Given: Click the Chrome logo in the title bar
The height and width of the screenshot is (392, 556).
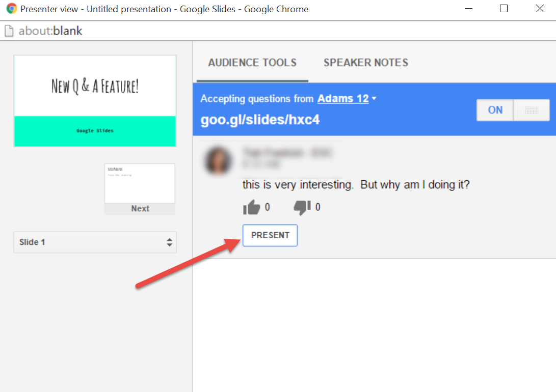Looking at the screenshot, I should pyautogui.click(x=11, y=9).
